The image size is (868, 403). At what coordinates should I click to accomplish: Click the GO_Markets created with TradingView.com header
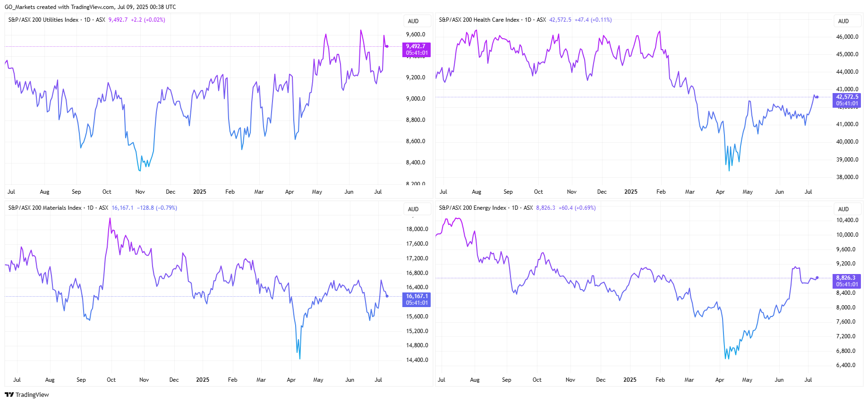point(90,7)
